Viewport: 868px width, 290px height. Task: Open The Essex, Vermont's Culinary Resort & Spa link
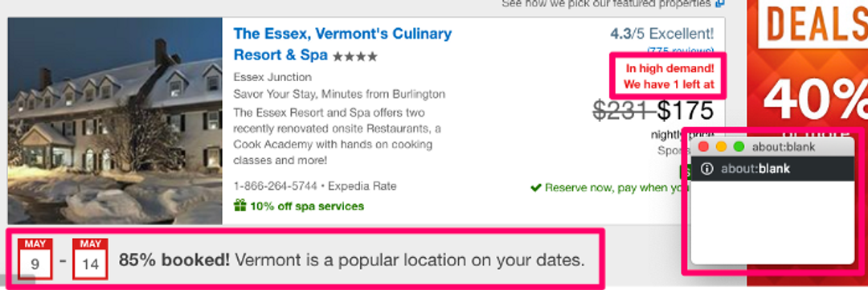point(342,44)
